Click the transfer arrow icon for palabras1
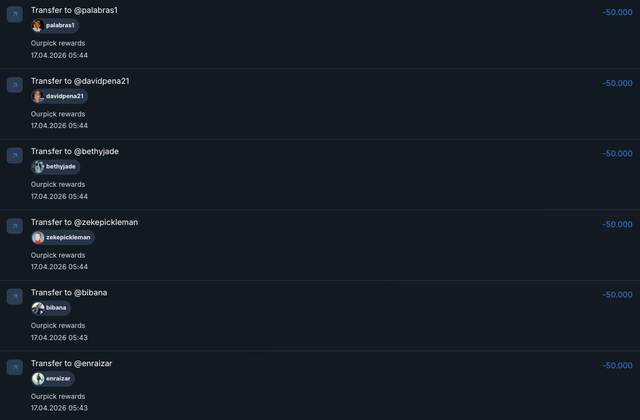This screenshot has height=420, width=640. 15,14
